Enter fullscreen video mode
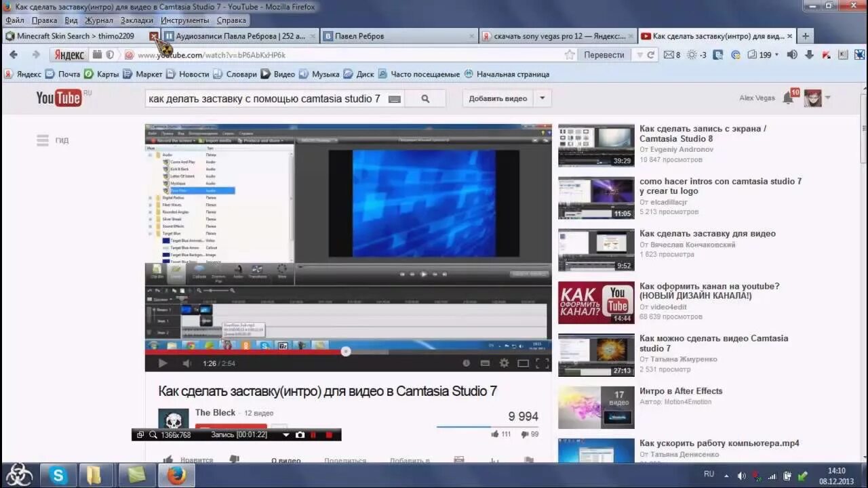Image resolution: width=868 pixels, height=488 pixels. click(542, 363)
